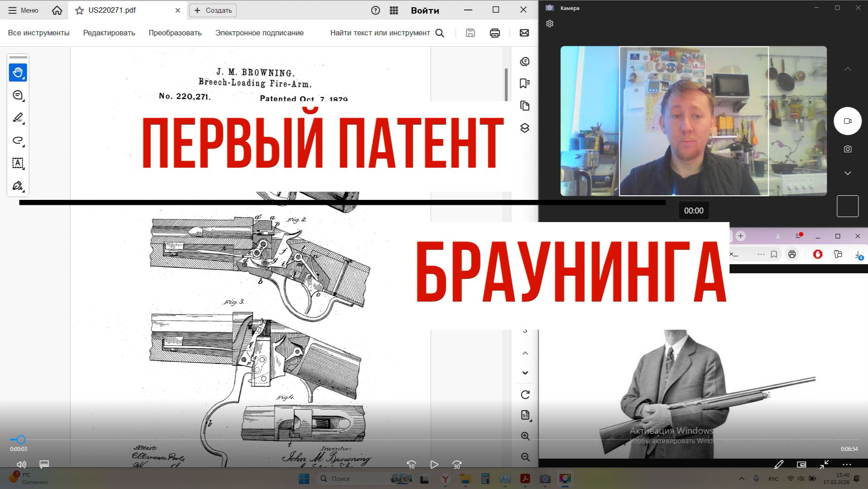868x489 pixels.
Task: Open the Меню menu in Acrobat
Action: [x=22, y=10]
